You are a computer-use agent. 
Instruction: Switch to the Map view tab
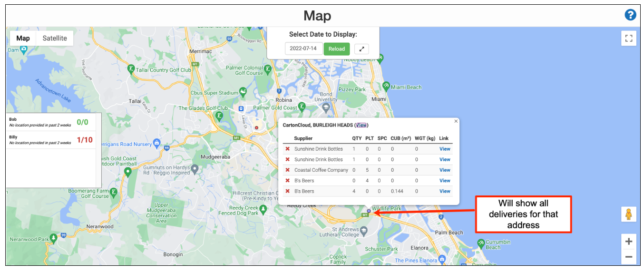(23, 38)
